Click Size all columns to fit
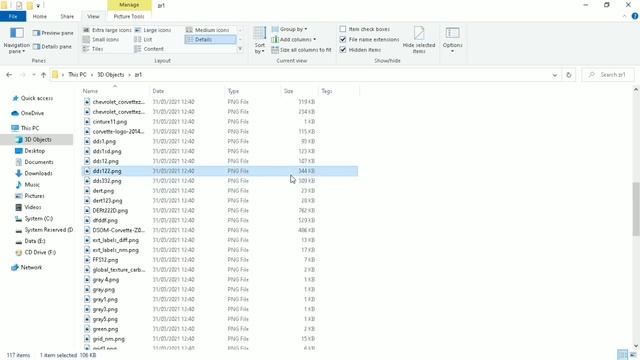This screenshot has height=360, width=640. click(301, 50)
